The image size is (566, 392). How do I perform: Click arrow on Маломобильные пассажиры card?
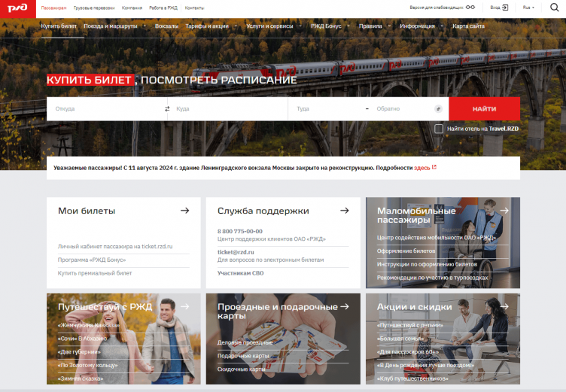click(x=504, y=211)
